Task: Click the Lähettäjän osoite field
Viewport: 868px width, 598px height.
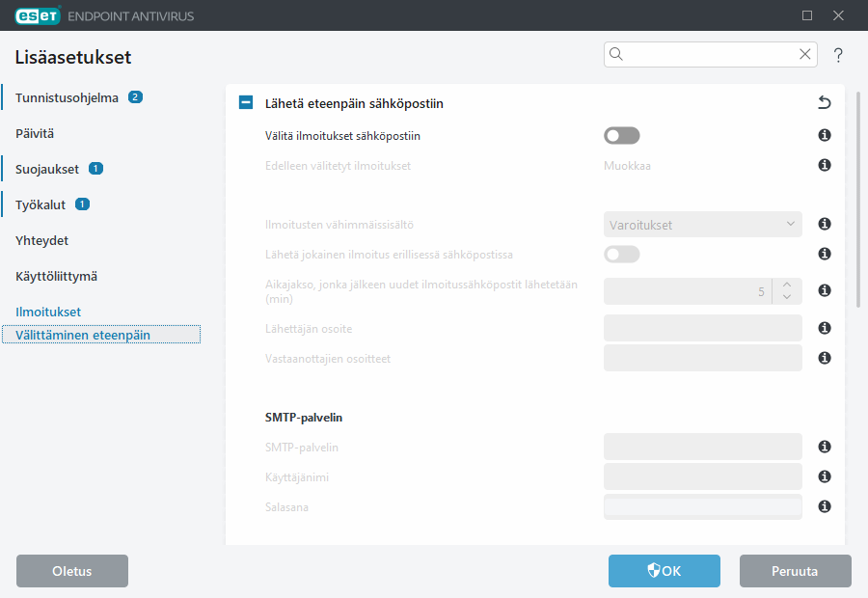Action: 702,328
